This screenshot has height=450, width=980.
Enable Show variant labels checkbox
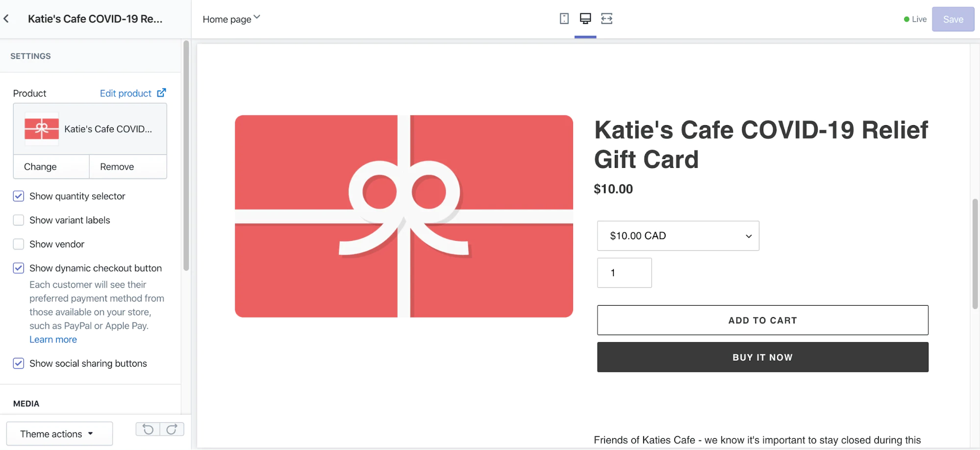[x=19, y=220]
